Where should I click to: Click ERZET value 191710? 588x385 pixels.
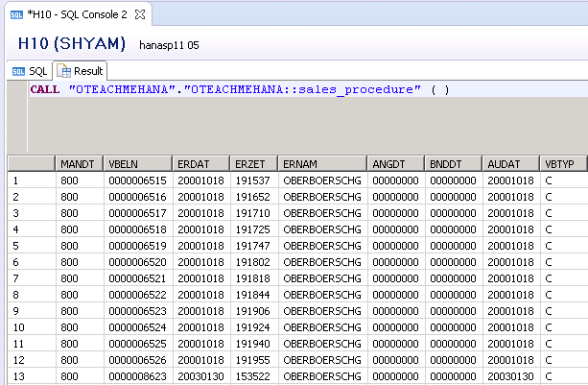click(x=252, y=213)
